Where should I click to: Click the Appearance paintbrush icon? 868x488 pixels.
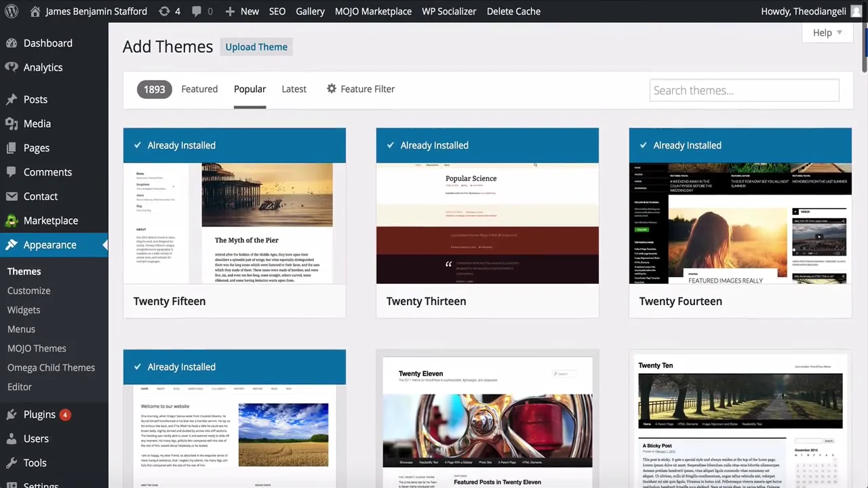coord(12,245)
